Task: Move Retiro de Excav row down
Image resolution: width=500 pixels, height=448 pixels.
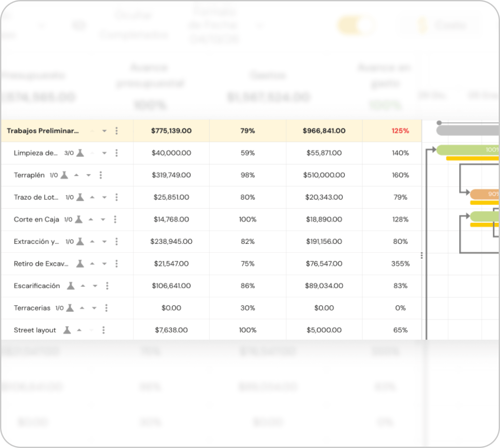Action: (104, 264)
